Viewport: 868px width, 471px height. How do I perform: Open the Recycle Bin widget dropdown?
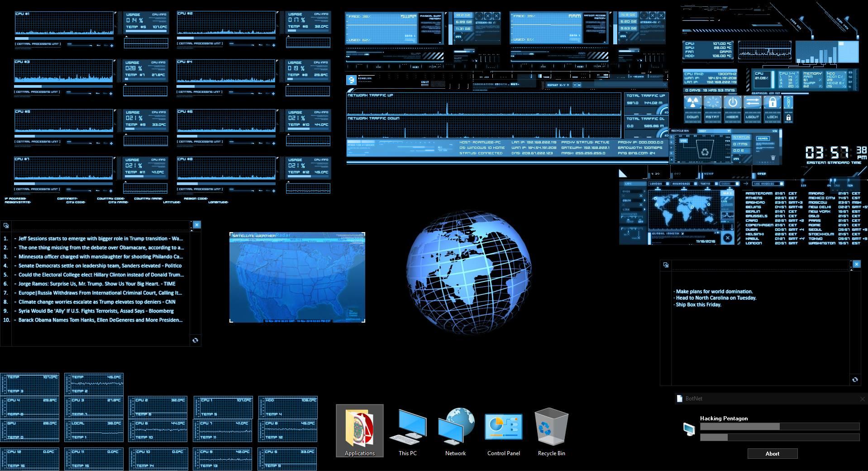click(714, 131)
